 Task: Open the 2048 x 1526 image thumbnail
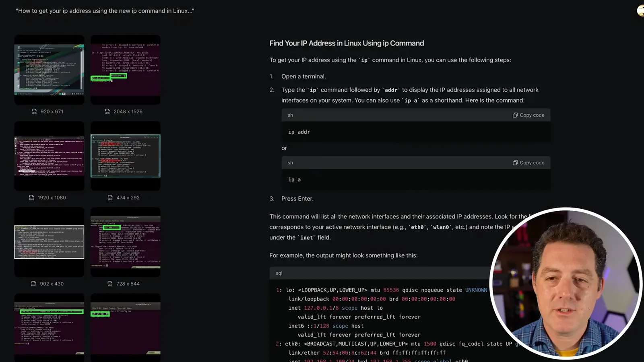click(x=126, y=70)
